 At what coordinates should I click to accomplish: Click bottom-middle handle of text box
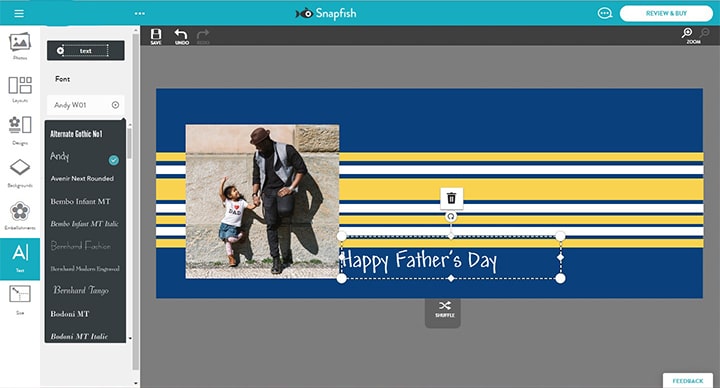(451, 278)
